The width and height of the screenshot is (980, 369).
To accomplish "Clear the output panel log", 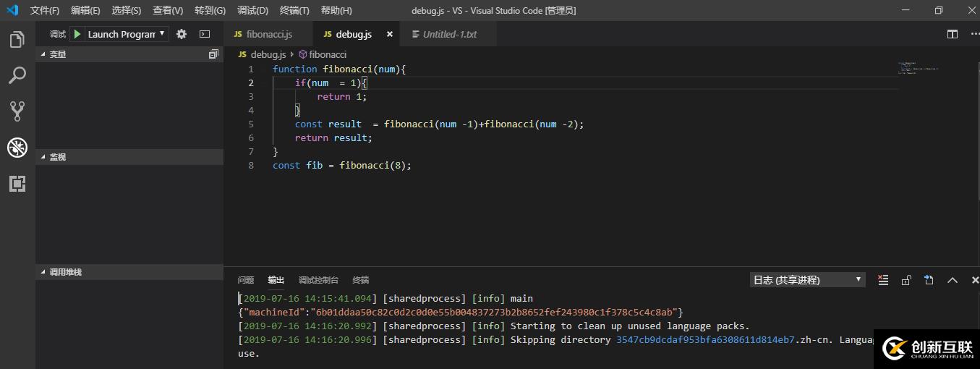I will pos(883,280).
